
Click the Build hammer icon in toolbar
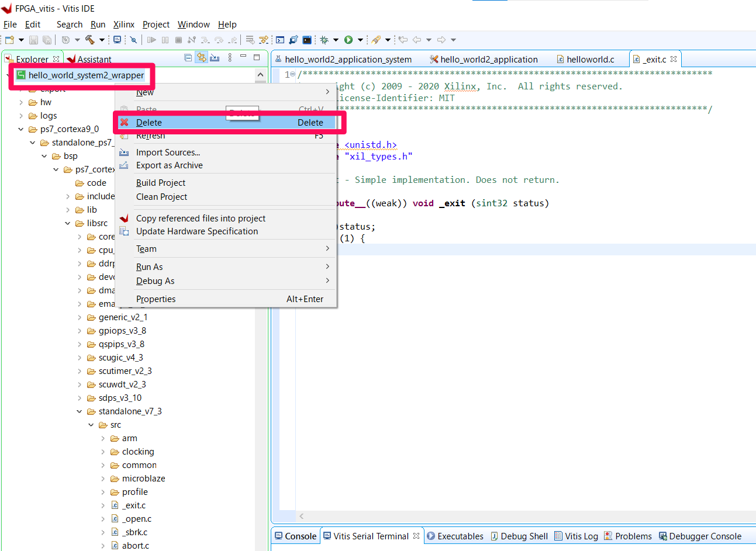(89, 40)
